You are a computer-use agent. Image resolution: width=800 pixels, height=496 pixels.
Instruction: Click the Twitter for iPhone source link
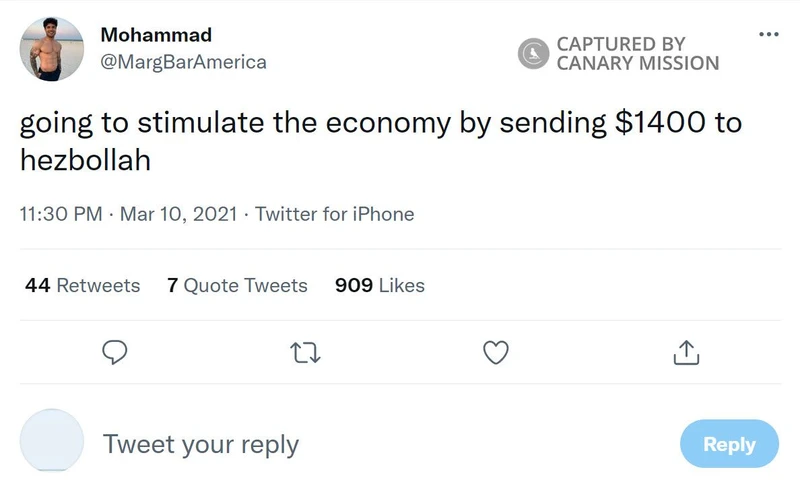(335, 214)
